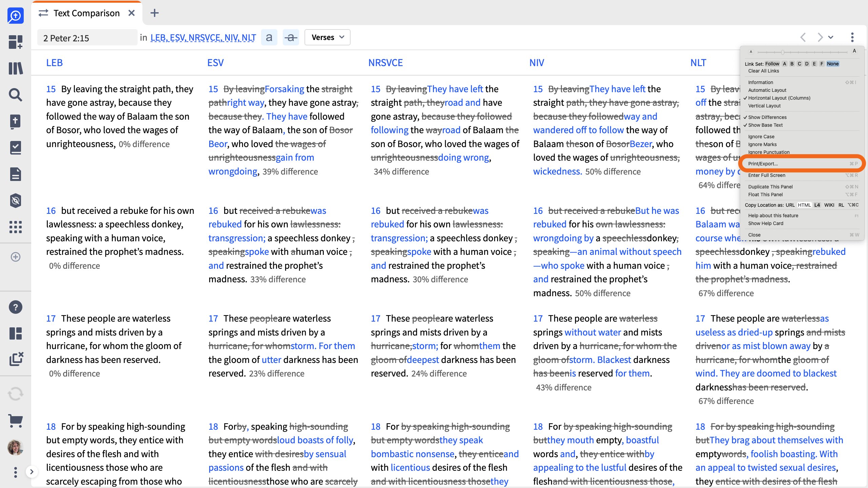Click the NRSVCE column header

tap(386, 63)
